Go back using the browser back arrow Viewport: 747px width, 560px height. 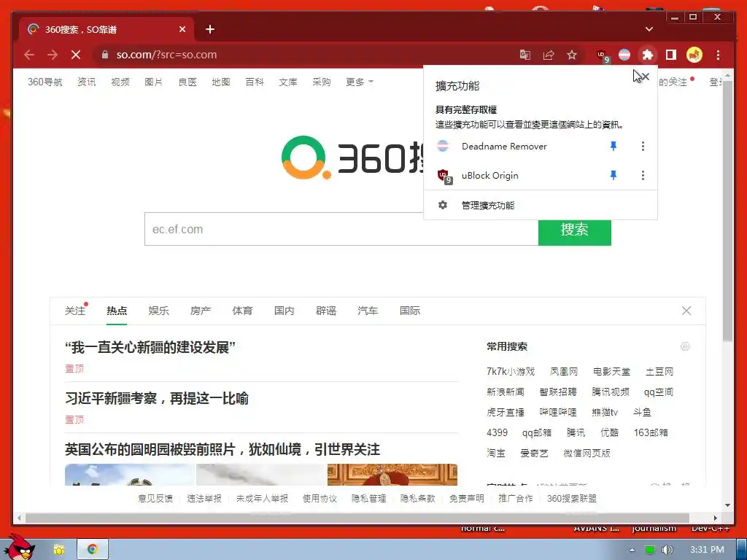tap(29, 55)
